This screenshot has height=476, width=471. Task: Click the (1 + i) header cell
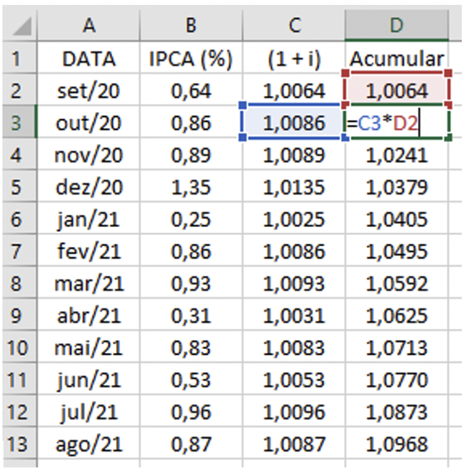tap(294, 58)
